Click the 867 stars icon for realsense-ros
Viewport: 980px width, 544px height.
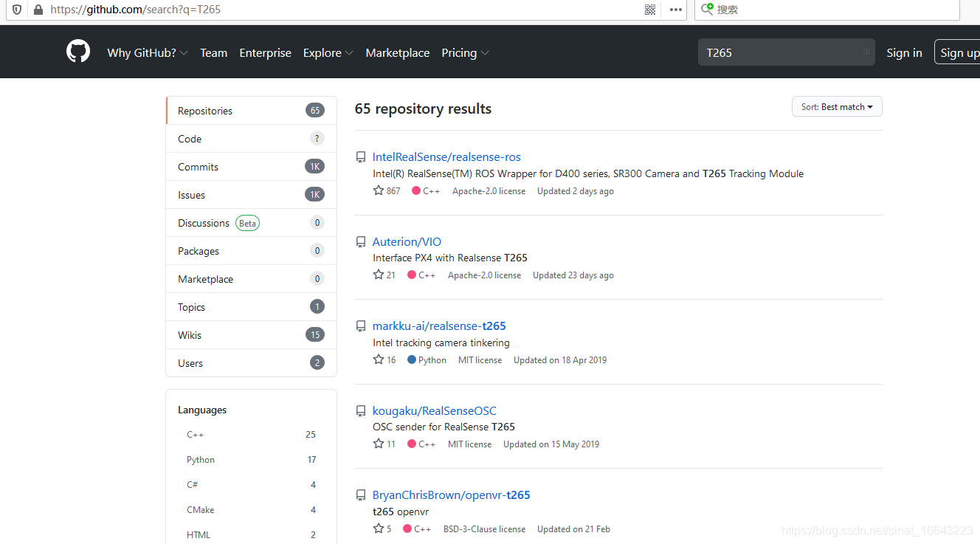pyautogui.click(x=379, y=190)
